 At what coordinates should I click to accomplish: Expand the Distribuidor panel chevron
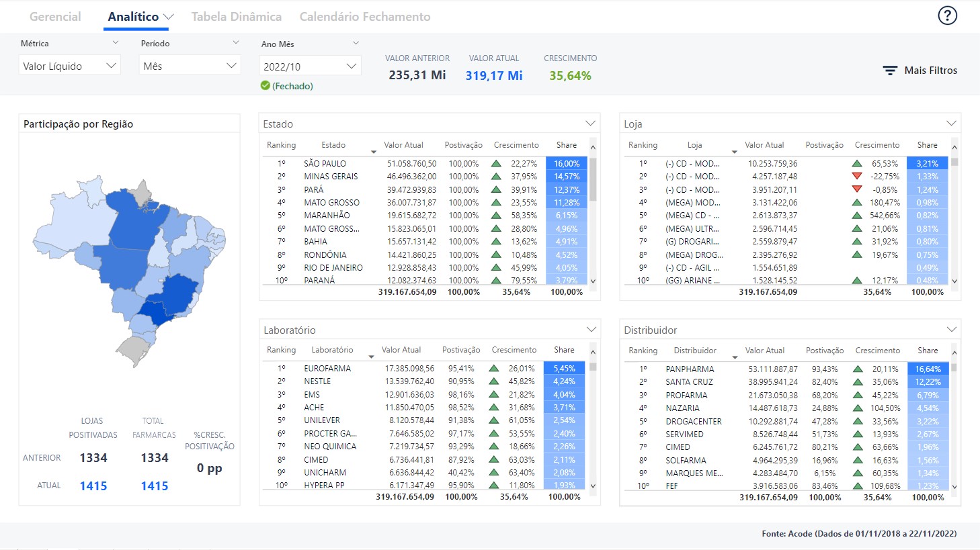point(951,330)
